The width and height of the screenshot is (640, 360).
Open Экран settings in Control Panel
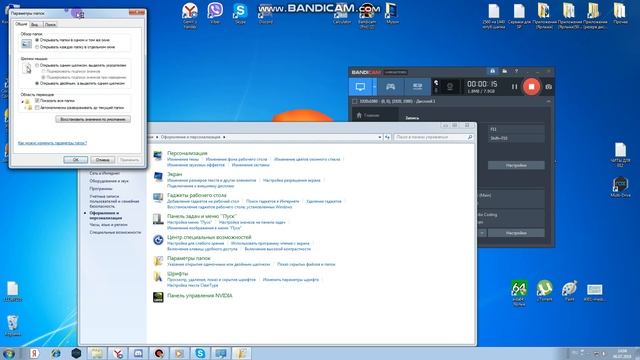174,174
